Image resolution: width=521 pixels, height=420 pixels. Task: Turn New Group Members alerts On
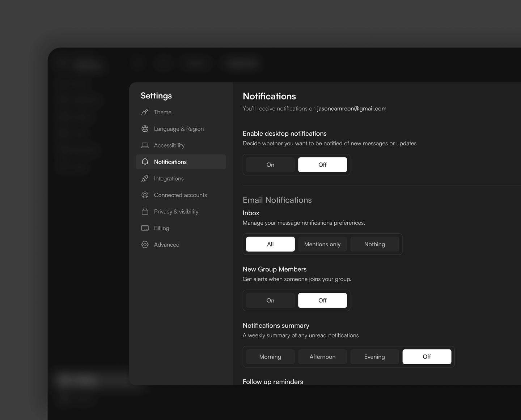(270, 300)
